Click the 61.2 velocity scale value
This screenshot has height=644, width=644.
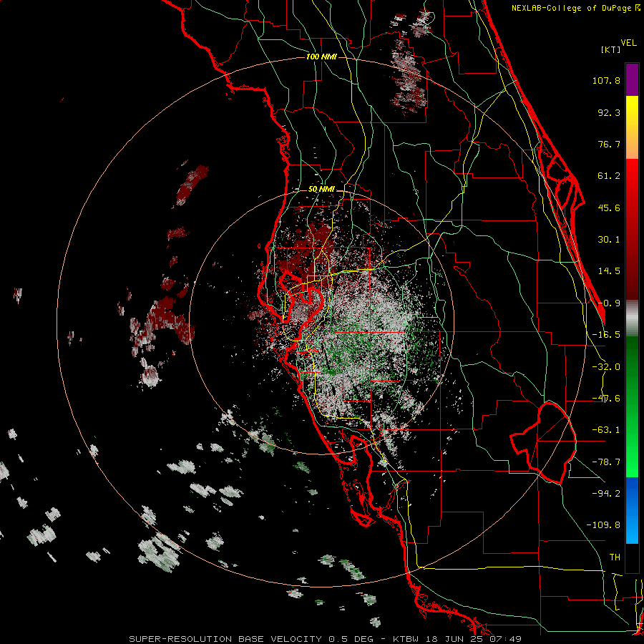coord(609,176)
